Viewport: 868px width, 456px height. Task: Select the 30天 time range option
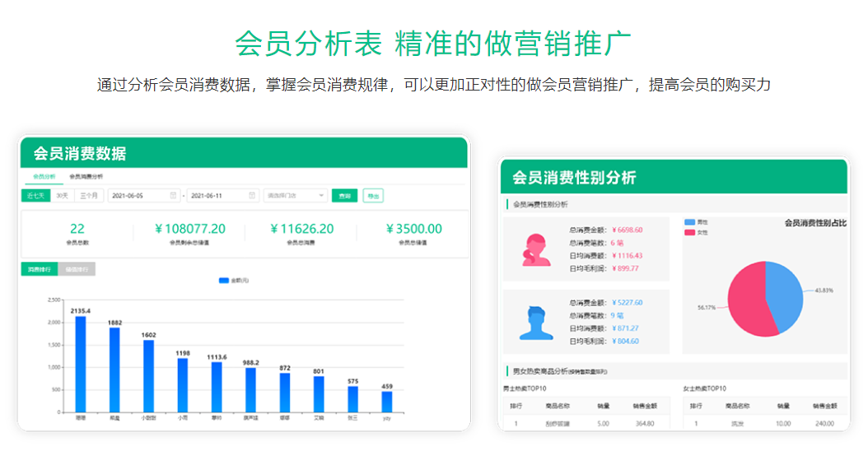tap(63, 196)
